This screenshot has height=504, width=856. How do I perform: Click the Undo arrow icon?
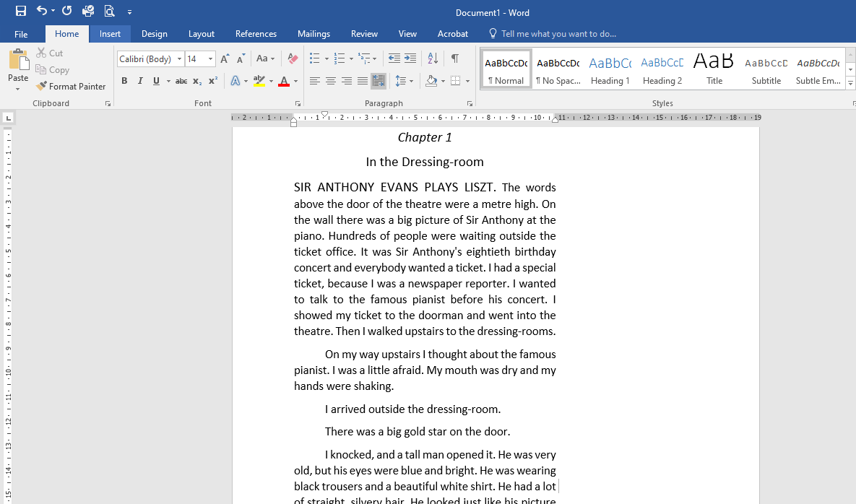point(41,11)
